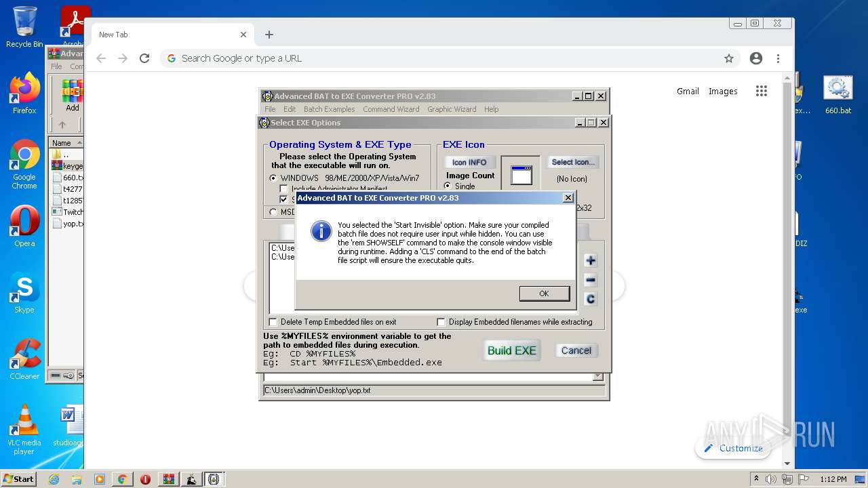Click Windows Explorer folder taskbar icon
868x488 pixels.
pos(77,479)
